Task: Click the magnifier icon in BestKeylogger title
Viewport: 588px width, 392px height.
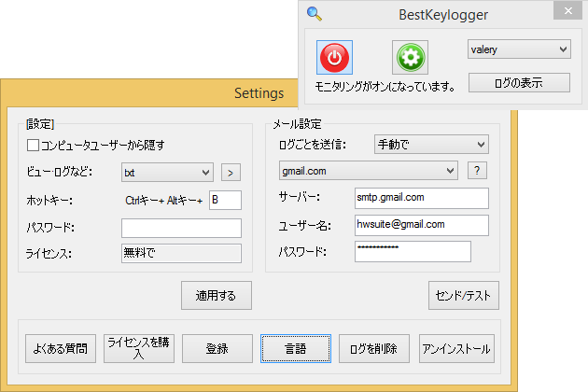Action: 315,14
